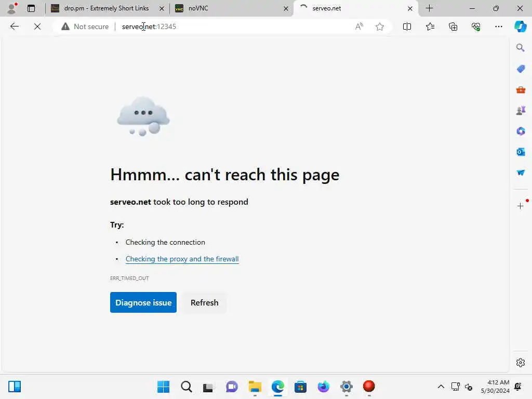
Task: Open the Widgets panel on taskbar
Action: point(15,387)
